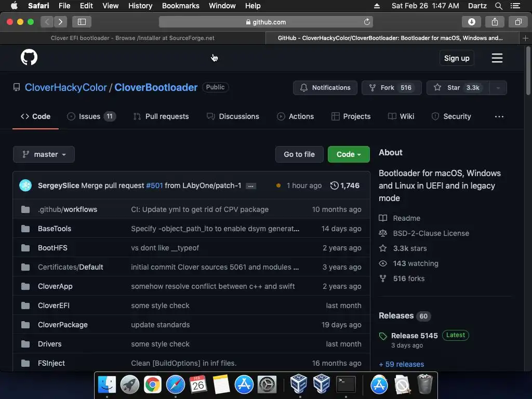Open Launchpad from the Dock
The width and height of the screenshot is (532, 399).
click(x=129, y=385)
